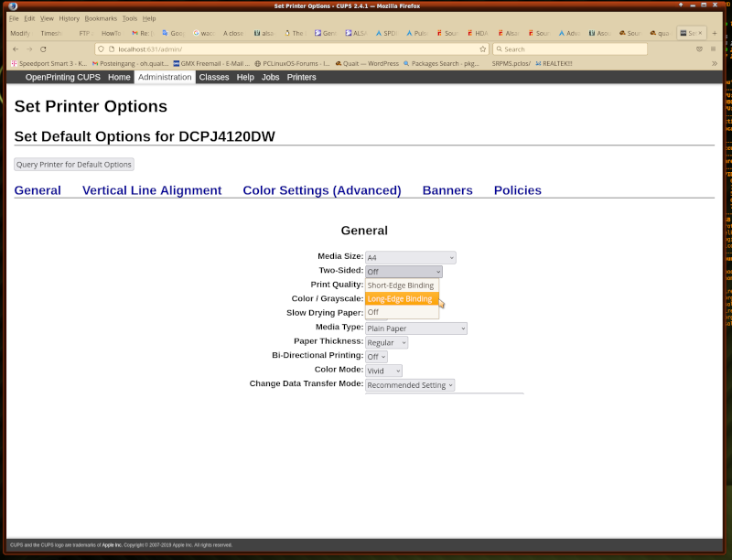
Task: Choose Short-Edge Binding from the list
Action: 401,285
